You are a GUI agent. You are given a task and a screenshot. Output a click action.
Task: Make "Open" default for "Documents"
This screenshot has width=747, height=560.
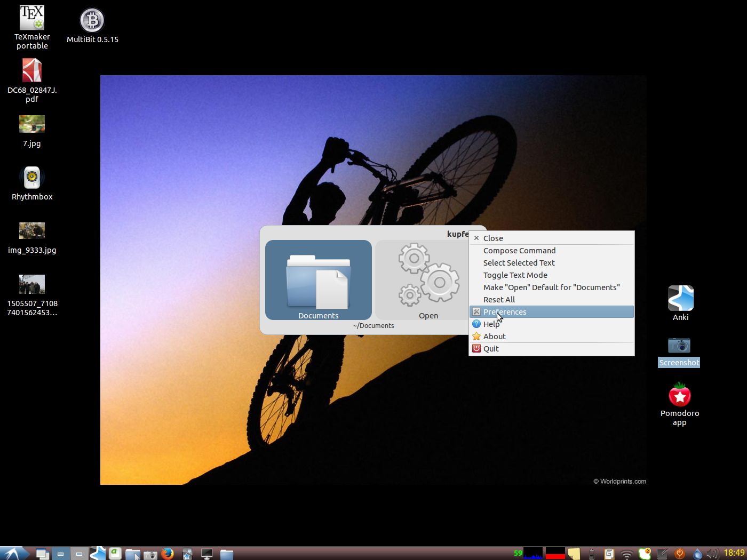click(552, 287)
